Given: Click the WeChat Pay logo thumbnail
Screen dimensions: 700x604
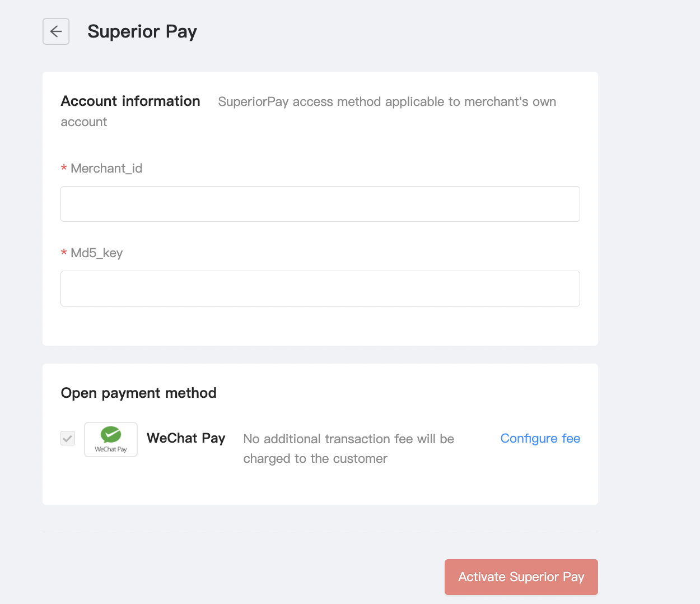Looking at the screenshot, I should (111, 439).
